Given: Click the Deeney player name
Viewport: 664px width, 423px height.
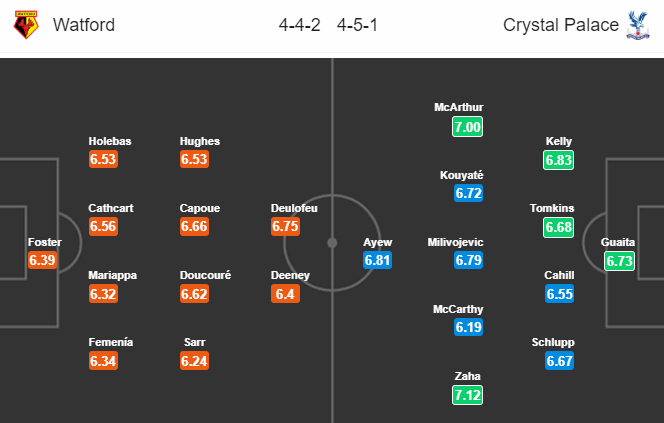Looking at the screenshot, I should pos(290,275).
